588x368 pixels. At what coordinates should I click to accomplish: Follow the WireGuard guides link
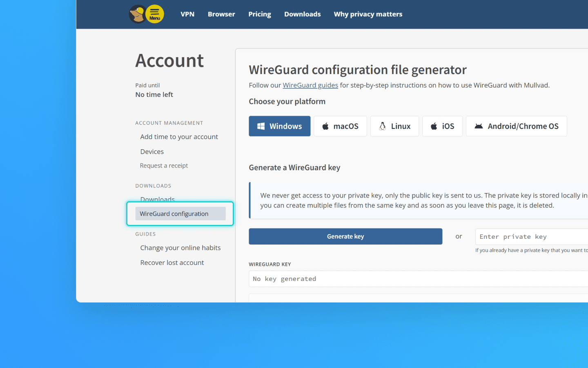310,85
